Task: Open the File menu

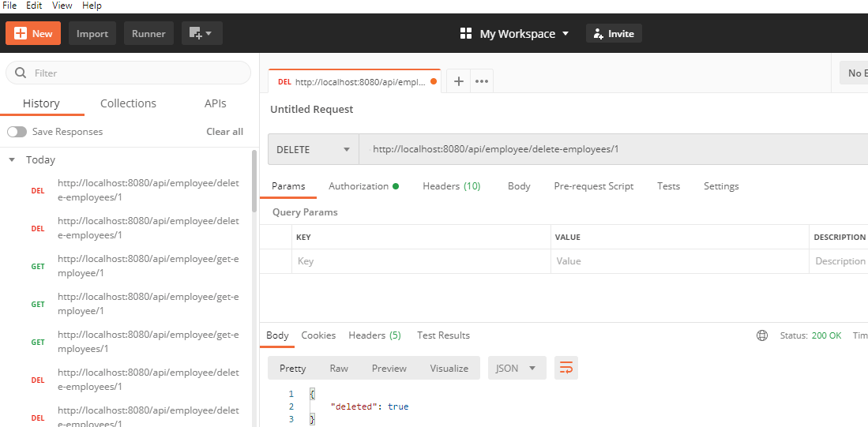Action: point(9,6)
